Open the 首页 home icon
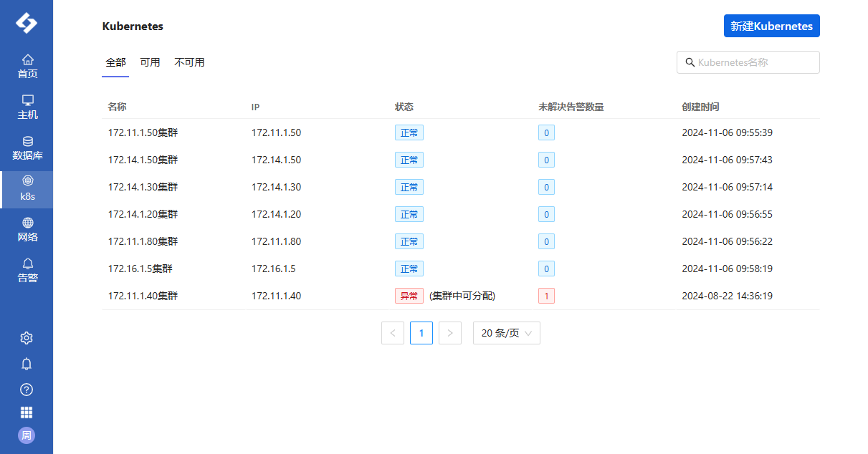The image size is (868, 454). click(27, 59)
